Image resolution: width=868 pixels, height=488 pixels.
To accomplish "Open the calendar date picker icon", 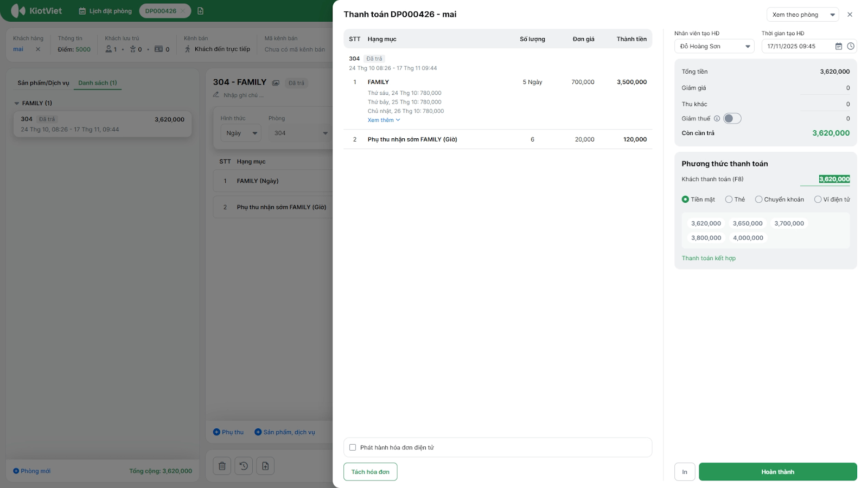I will pos(838,47).
